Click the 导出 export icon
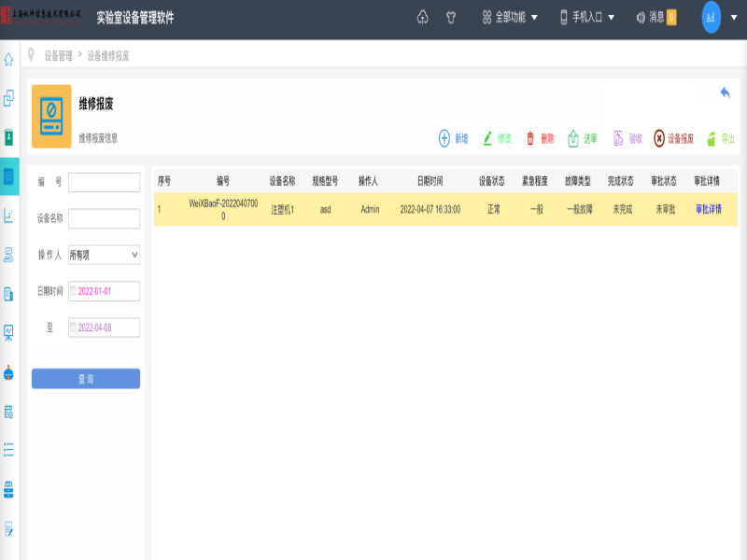Viewport: 747px width, 560px height. click(712, 139)
